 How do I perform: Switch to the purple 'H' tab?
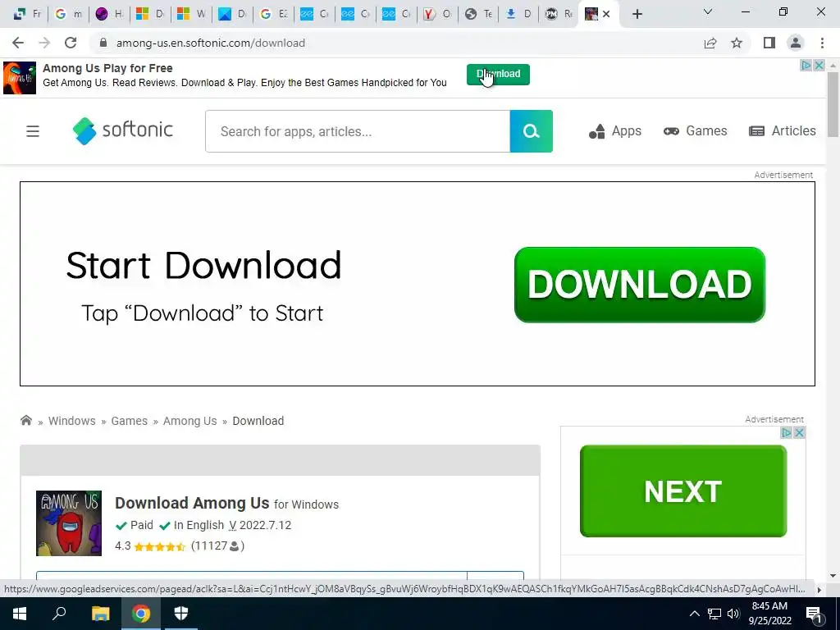[x=109, y=14]
